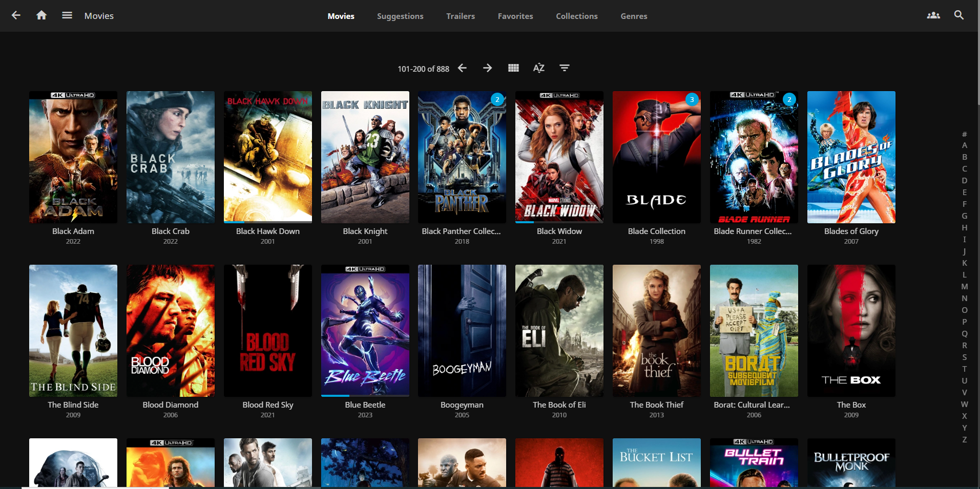
Task: Open the navigation drawer hamburger icon
Action: tap(67, 15)
